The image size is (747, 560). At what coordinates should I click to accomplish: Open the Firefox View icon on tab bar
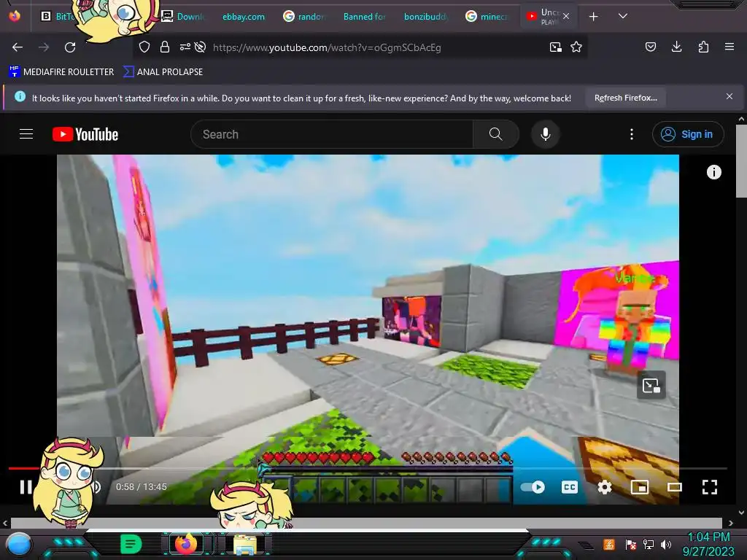point(15,16)
